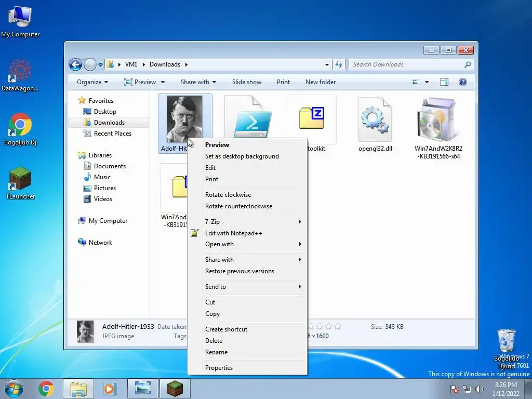The width and height of the screenshot is (532, 399).
Task: Expand the views options dropdown arrow
Action: point(427,82)
